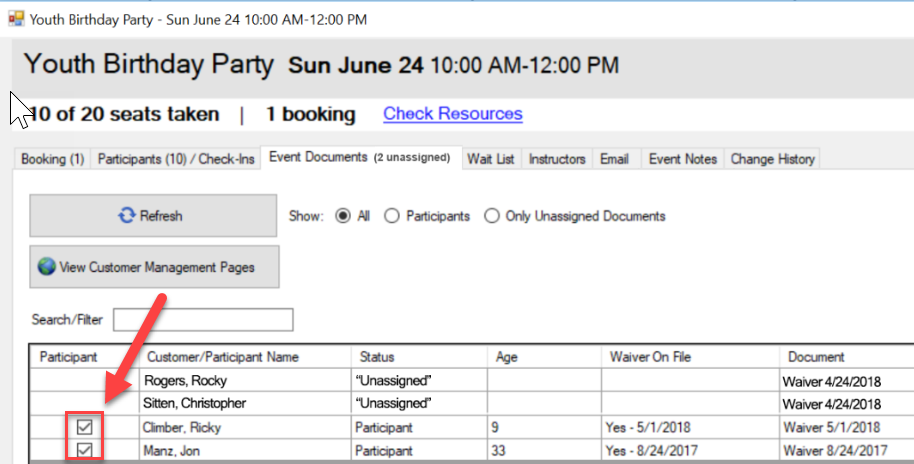Go to the Event Notes tab

coord(683,159)
